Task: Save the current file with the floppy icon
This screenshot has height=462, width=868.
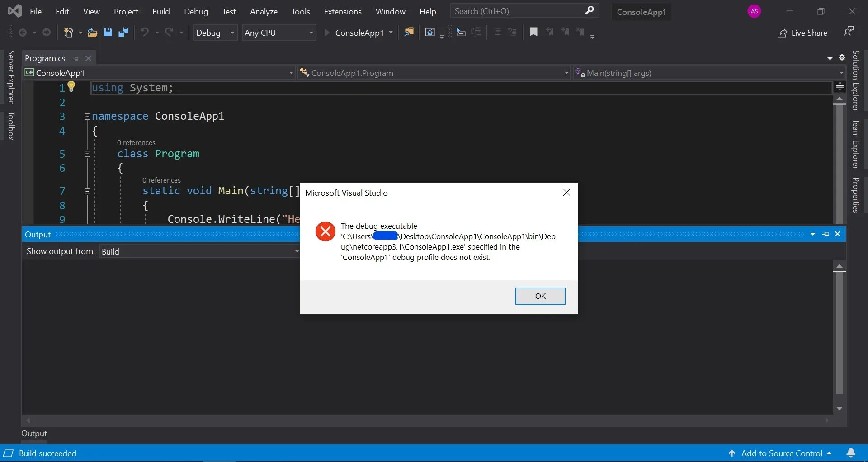Action: pyautogui.click(x=108, y=33)
